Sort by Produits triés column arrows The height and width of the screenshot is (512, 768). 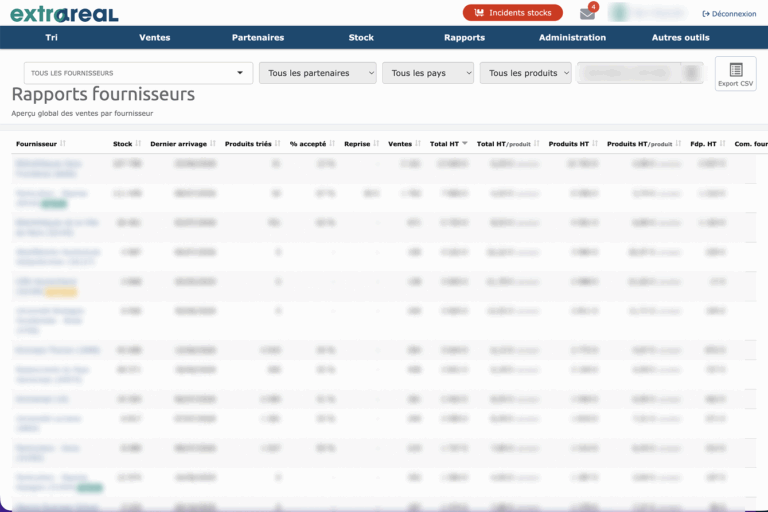pos(278,144)
